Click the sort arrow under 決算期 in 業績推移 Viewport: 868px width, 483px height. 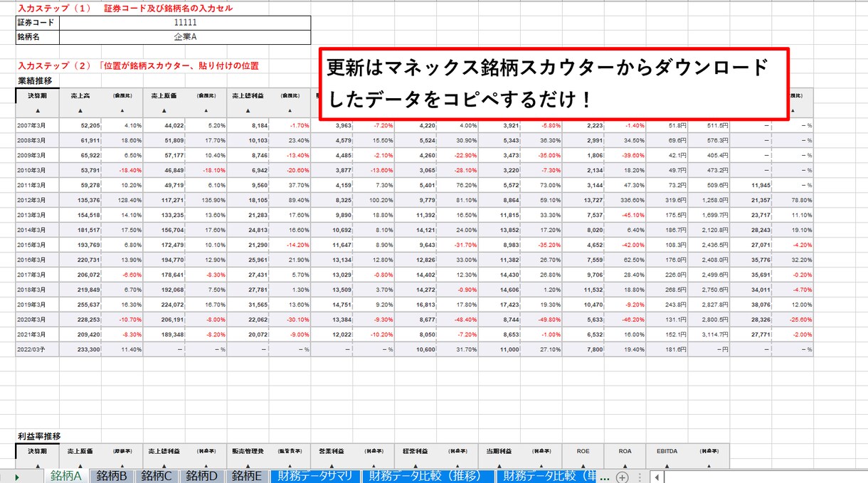[x=38, y=111]
